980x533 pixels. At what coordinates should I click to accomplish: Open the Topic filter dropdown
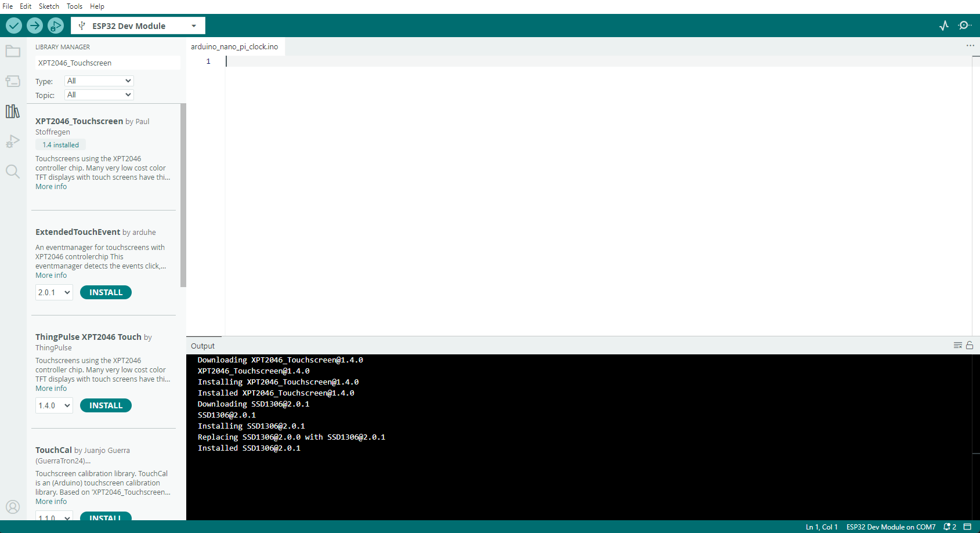point(99,95)
